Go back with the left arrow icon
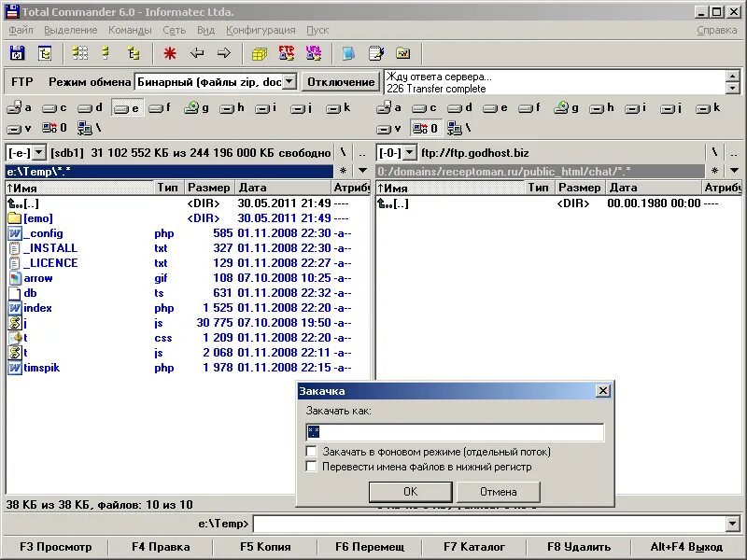747x560 pixels. pos(197,53)
